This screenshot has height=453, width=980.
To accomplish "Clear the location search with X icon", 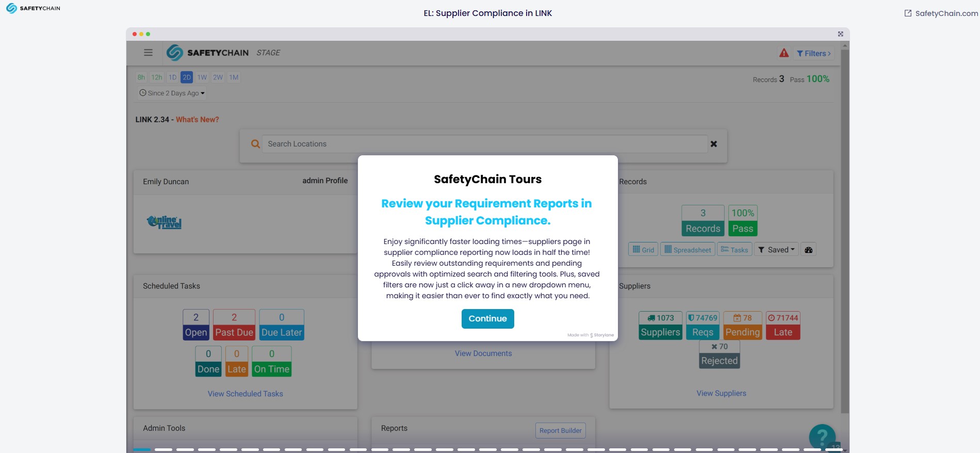I will click(x=714, y=144).
